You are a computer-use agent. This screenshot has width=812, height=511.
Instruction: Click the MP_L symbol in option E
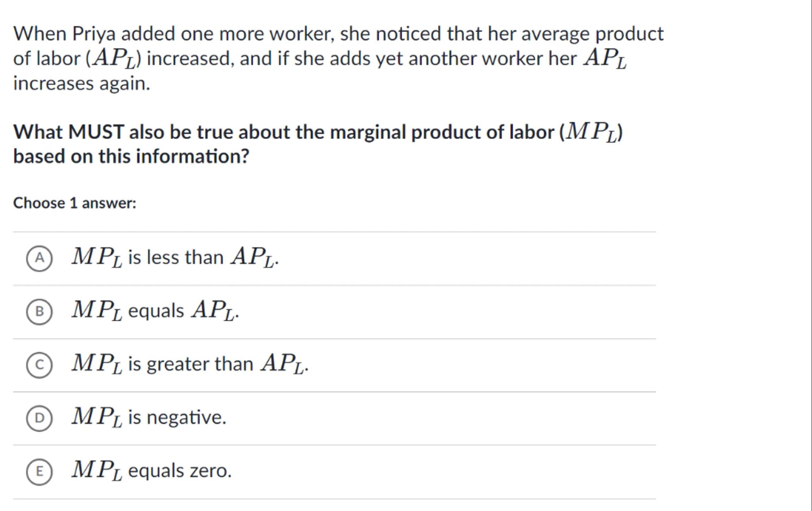(x=97, y=471)
